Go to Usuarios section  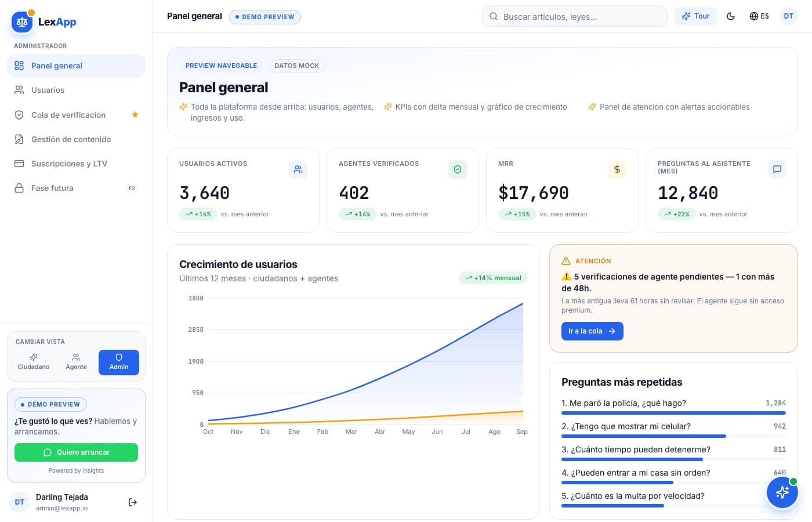(x=76, y=90)
